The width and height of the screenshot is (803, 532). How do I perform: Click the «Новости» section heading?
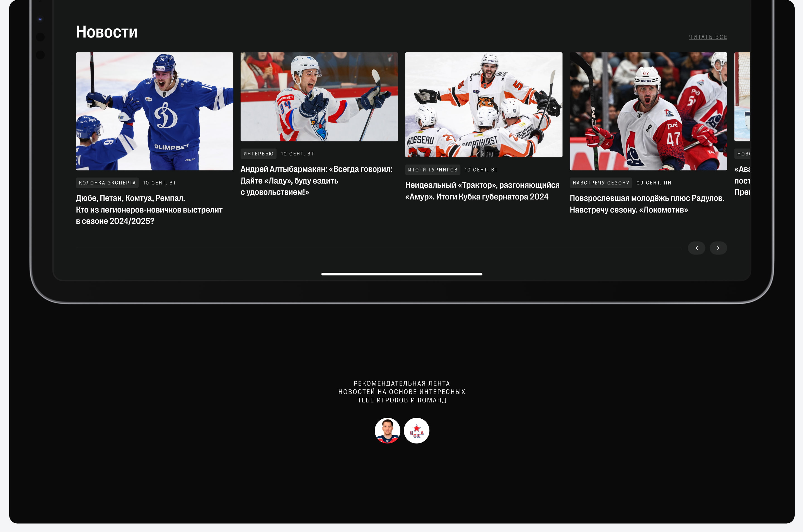click(x=107, y=32)
